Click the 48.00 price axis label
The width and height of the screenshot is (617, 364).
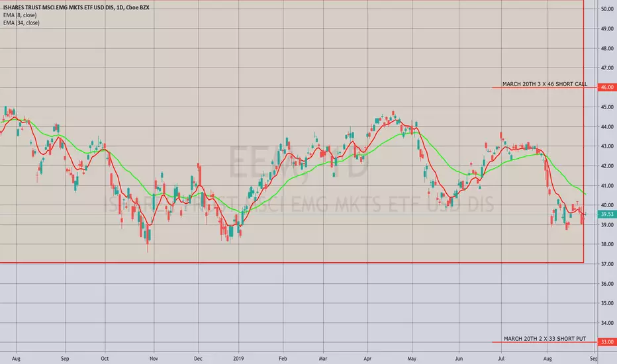[607, 48]
